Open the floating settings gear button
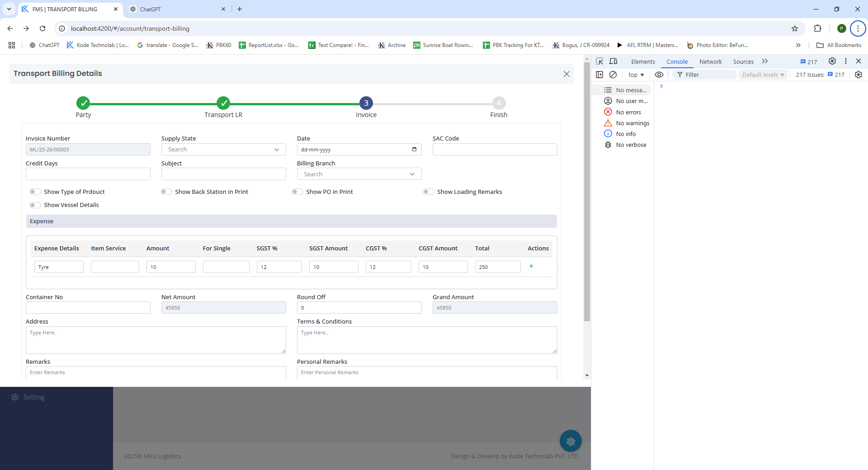Viewport: 868px width, 470px height. 571,441
